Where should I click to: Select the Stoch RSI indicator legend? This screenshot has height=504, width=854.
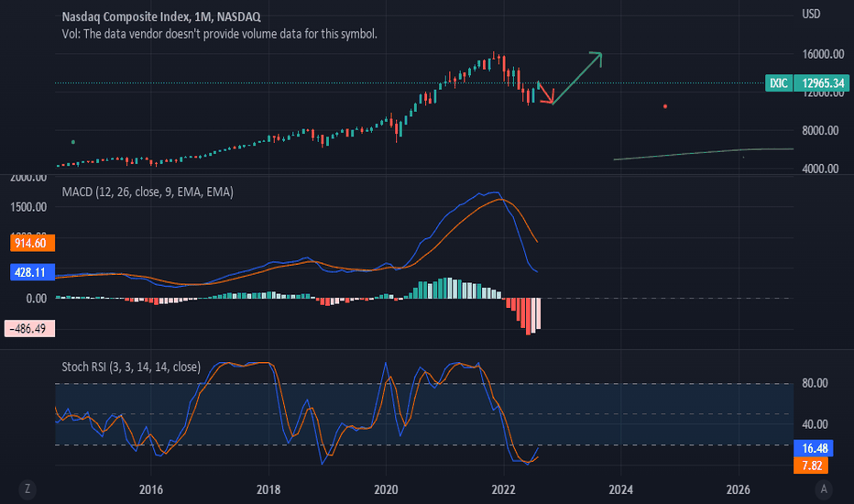point(131,367)
